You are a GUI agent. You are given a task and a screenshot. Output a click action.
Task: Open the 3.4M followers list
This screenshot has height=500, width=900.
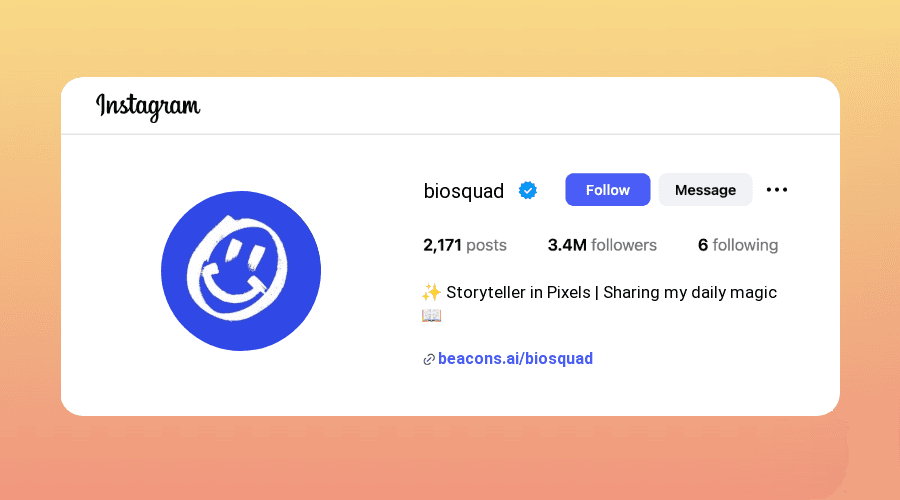[602, 245]
